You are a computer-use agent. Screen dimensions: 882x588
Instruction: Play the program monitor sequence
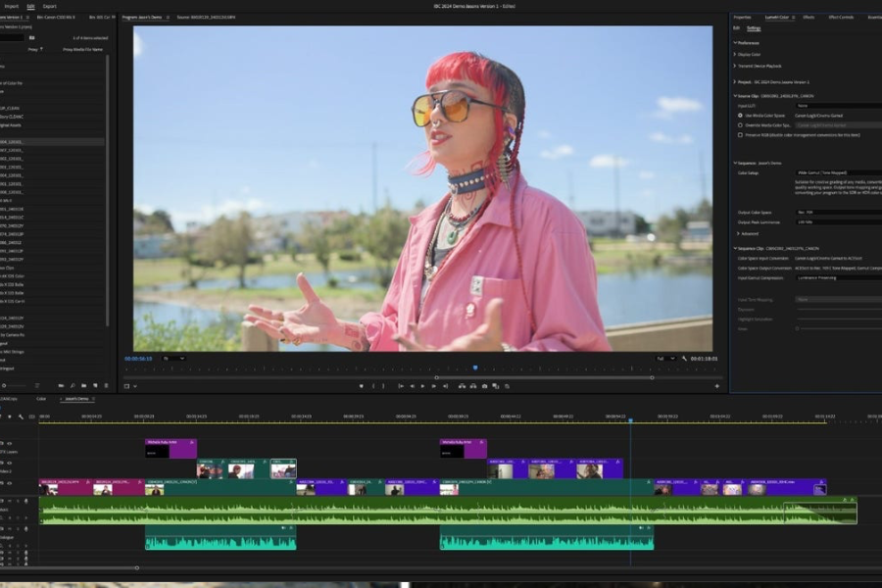click(x=422, y=386)
